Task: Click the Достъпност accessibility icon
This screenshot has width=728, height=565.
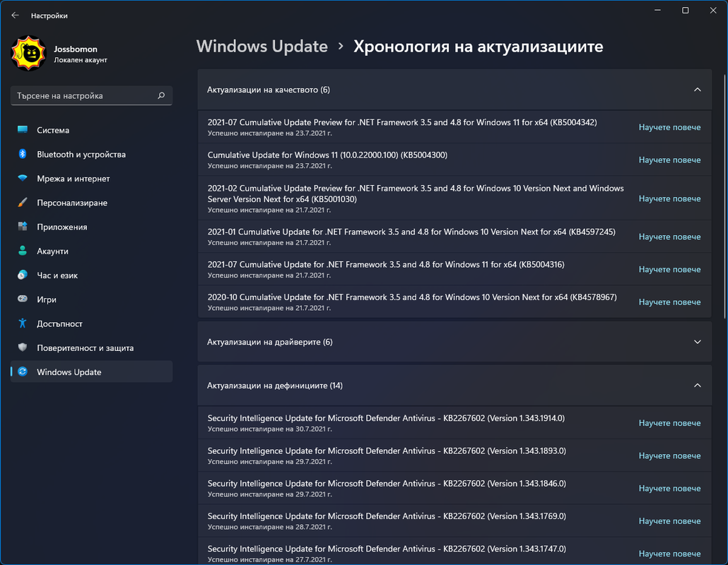Action: coord(23,323)
